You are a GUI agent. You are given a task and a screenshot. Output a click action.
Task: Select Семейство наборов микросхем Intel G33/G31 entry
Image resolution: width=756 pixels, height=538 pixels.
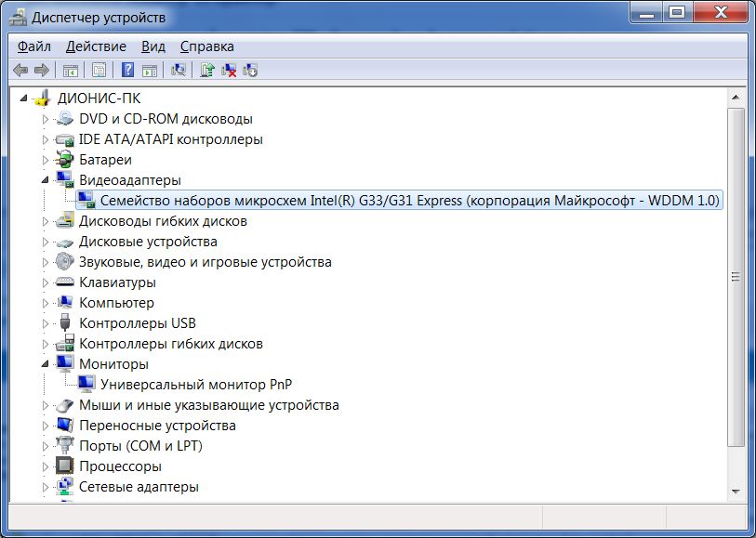(410, 201)
